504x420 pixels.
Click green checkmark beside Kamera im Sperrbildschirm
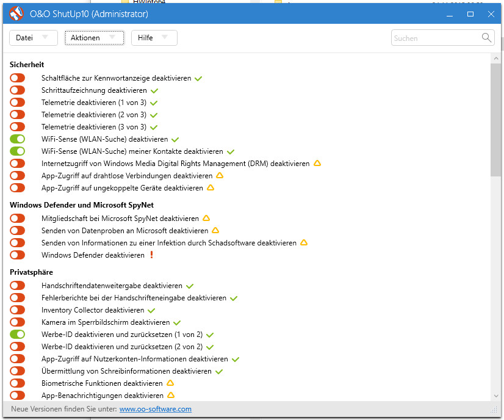coord(177,322)
